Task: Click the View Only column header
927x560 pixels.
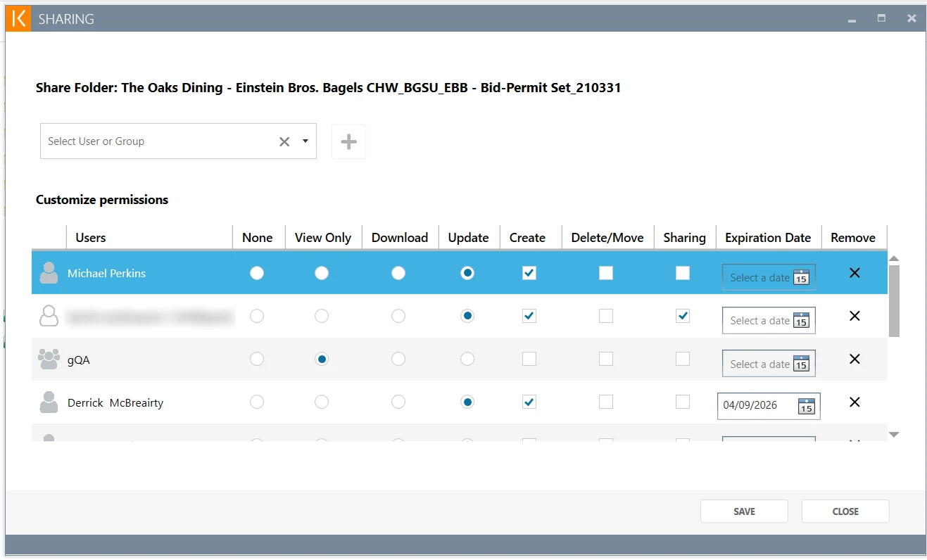Action: 323,238
